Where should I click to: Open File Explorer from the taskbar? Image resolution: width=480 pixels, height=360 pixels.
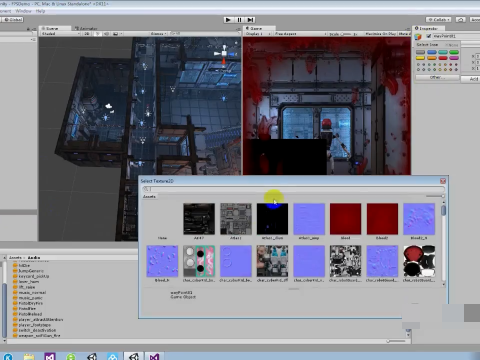(29, 357)
